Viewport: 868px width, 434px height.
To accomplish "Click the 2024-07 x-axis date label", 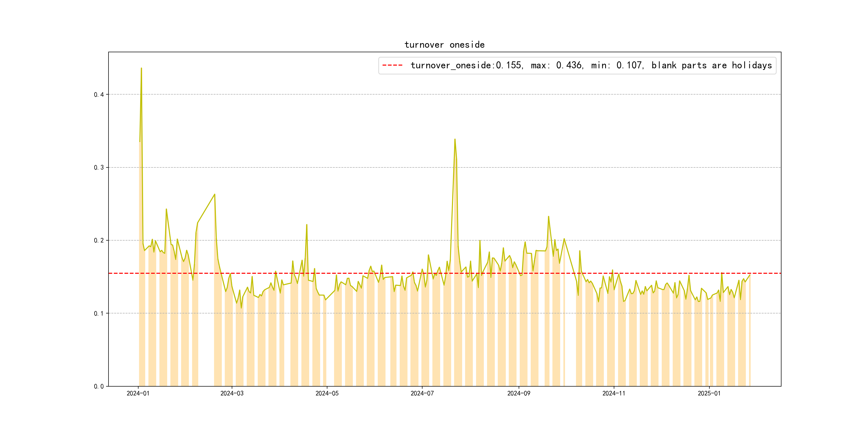I will [422, 394].
